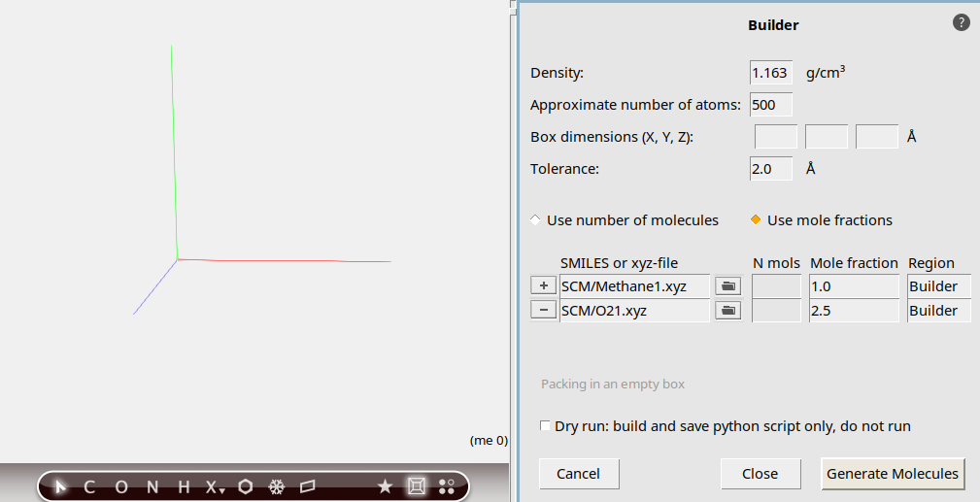This screenshot has width=980, height=502.
Task: Select the hexagon ring structure tool
Action: click(x=246, y=487)
